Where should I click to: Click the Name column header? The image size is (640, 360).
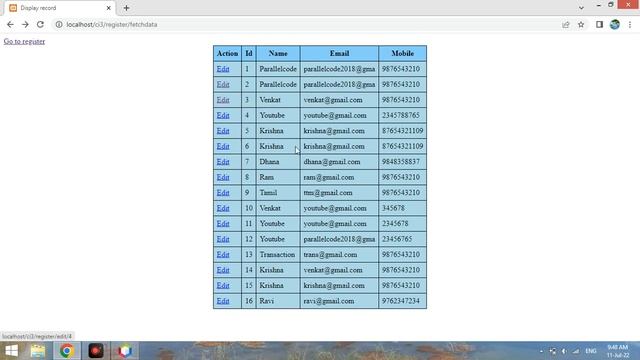[x=278, y=53]
